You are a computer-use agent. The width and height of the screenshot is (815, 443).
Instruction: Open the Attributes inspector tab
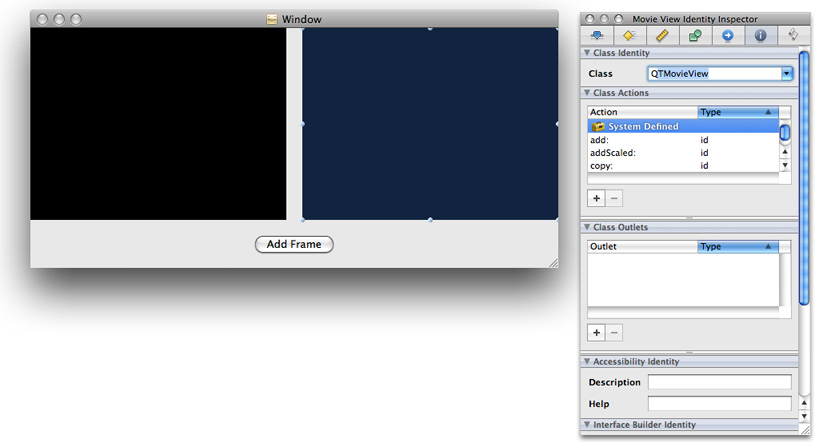[597, 35]
